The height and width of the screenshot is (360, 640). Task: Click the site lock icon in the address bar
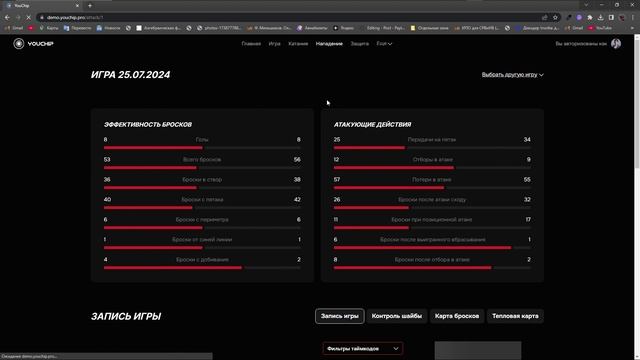click(42, 18)
